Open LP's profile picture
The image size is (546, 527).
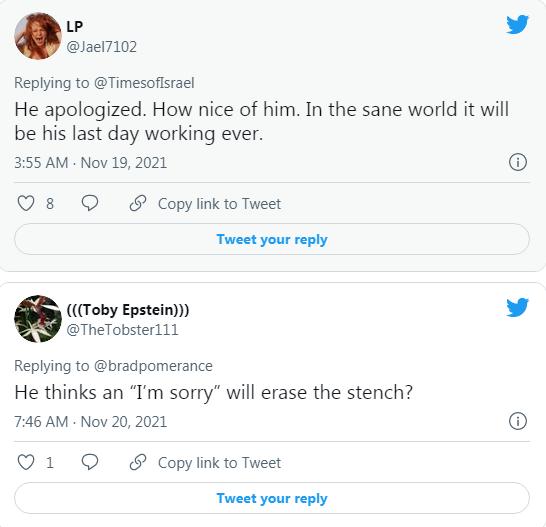pyautogui.click(x=38, y=36)
